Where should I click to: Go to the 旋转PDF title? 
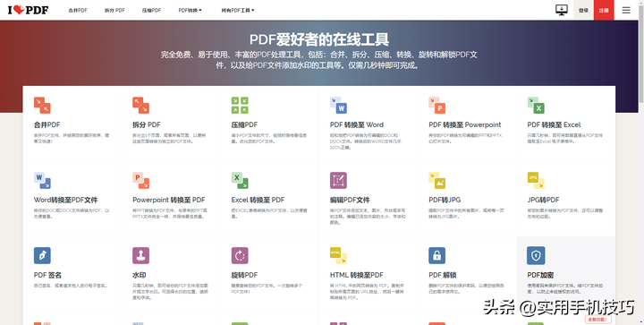pos(244,275)
